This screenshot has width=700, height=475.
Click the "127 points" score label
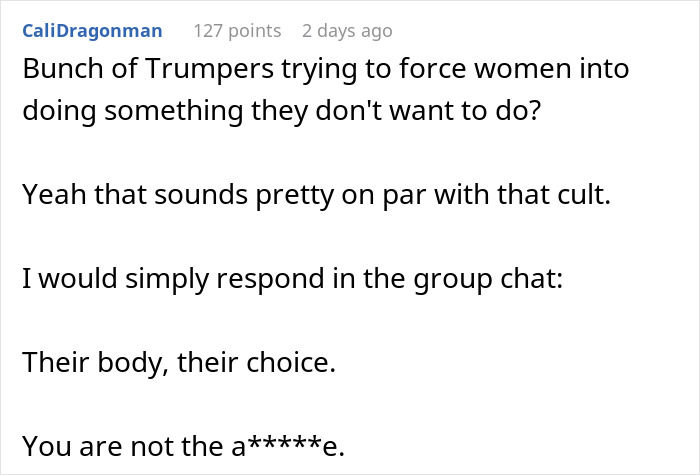[236, 31]
